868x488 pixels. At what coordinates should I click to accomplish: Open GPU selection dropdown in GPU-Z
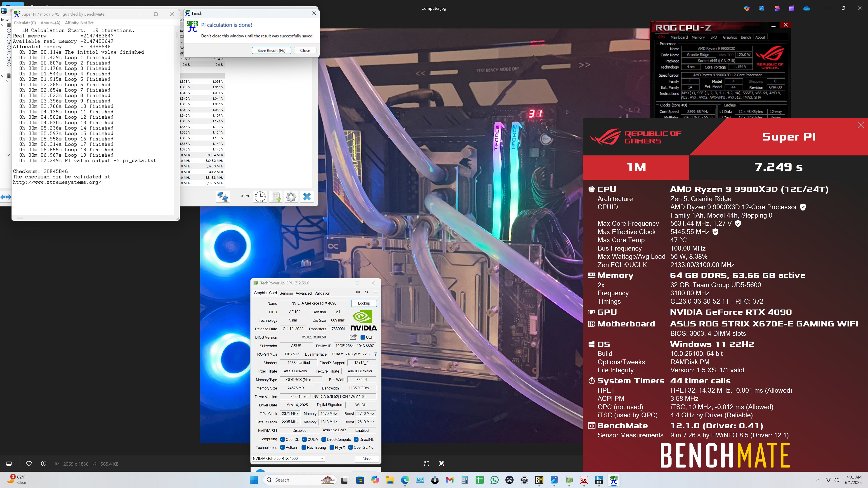tap(288, 458)
